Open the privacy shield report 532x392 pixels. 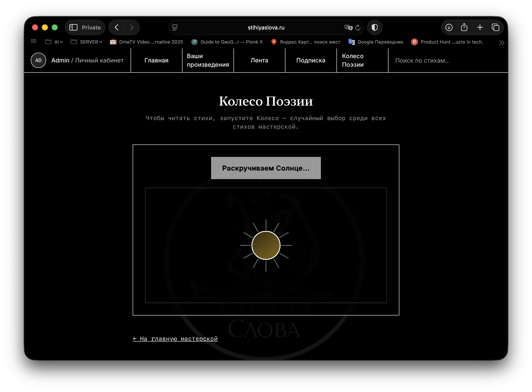pos(375,28)
